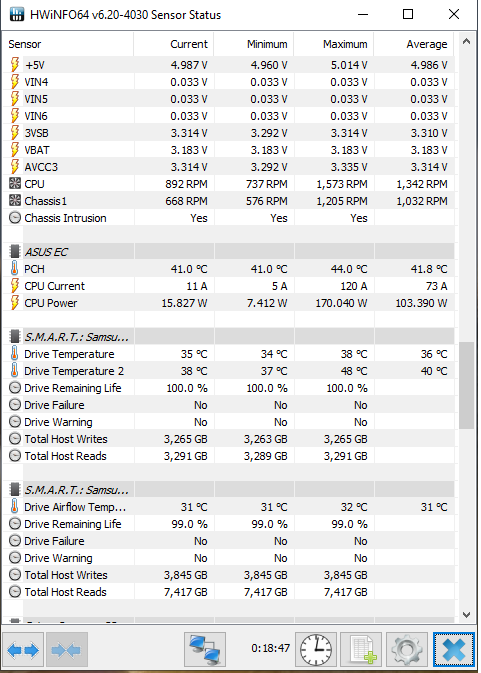Screen dimensions: 481x673
Task: Select the Chassis Intrusion row
Action: pos(228,218)
